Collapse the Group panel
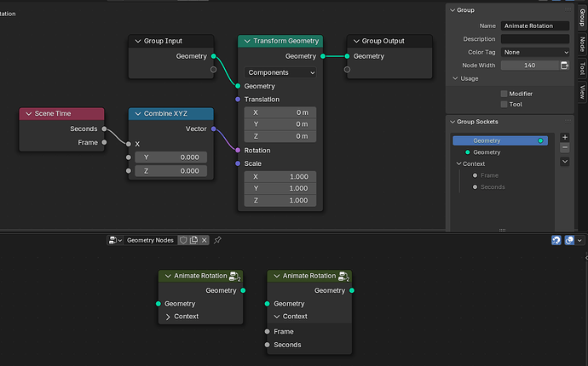Viewport: 588px width, 366px height. click(453, 10)
